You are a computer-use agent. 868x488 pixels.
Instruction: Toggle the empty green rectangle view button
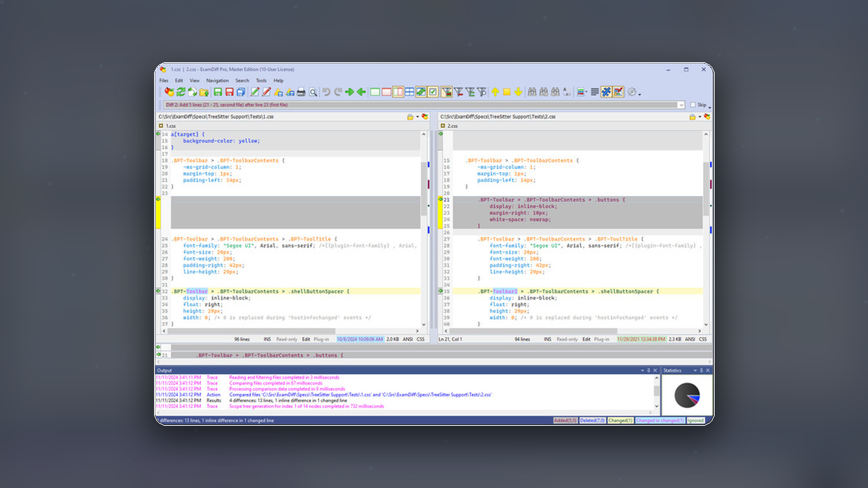[x=375, y=92]
